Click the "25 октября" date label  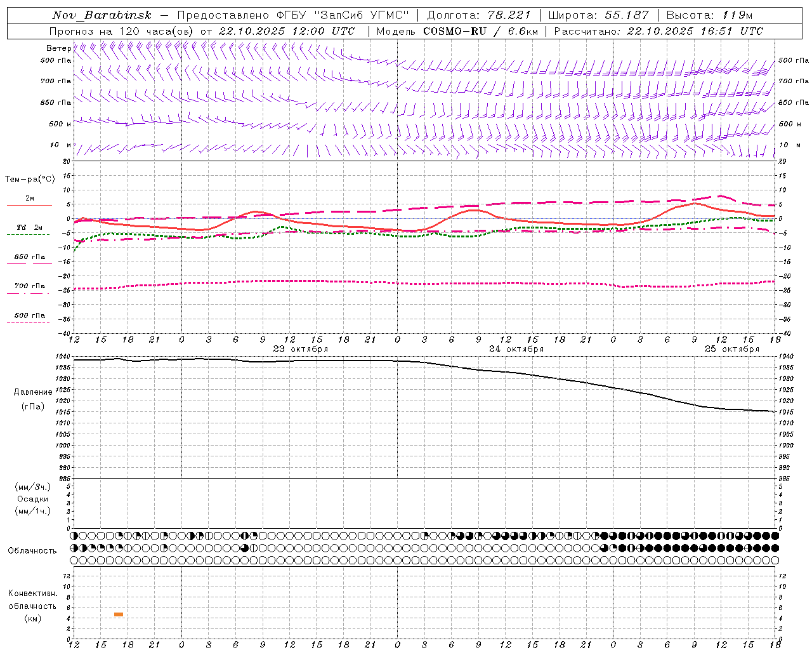click(732, 349)
